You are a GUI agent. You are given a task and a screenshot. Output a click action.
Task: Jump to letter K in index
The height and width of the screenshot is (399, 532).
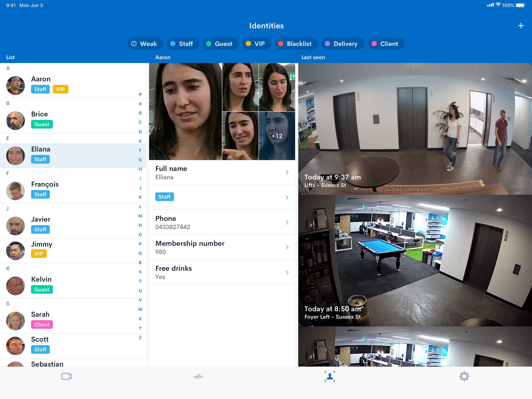tap(140, 197)
